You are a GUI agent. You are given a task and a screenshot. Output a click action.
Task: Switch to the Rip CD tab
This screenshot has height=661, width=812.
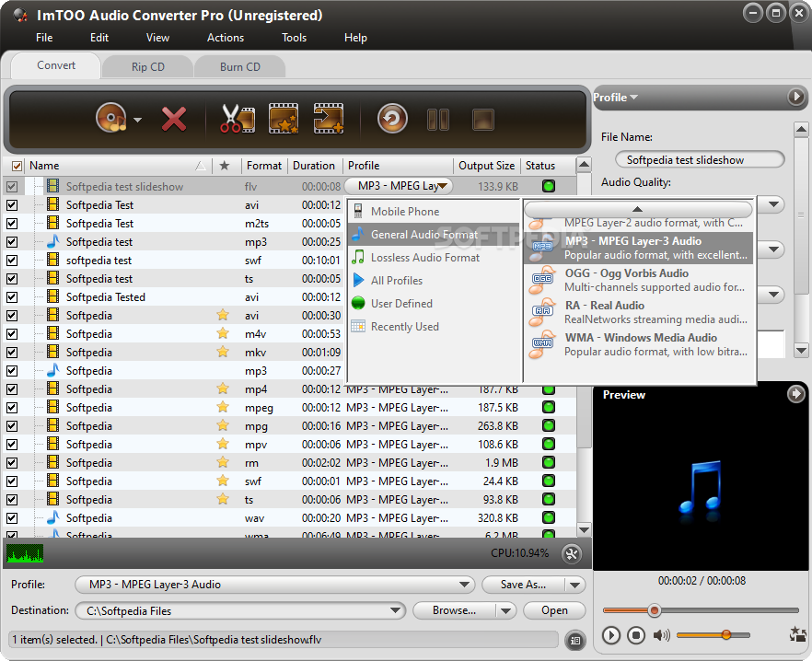147,67
